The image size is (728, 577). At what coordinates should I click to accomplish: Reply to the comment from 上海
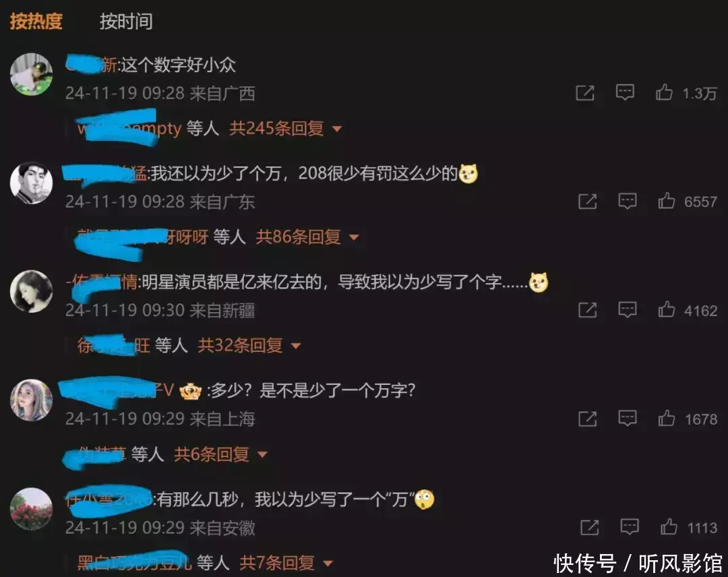coord(628,418)
